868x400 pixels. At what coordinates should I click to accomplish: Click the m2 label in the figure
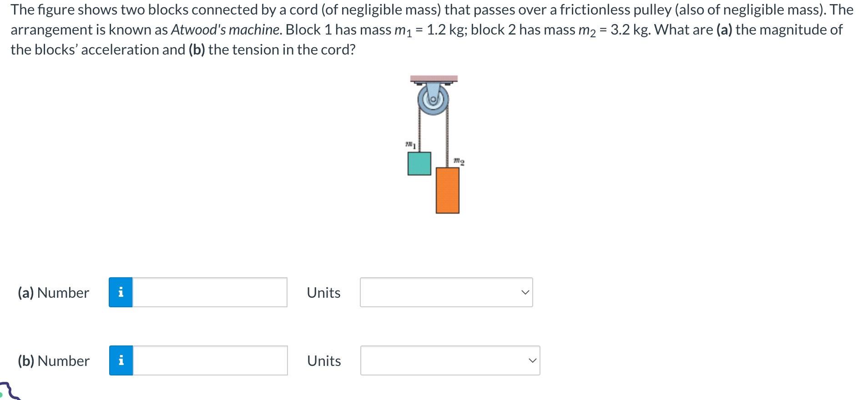click(x=459, y=161)
